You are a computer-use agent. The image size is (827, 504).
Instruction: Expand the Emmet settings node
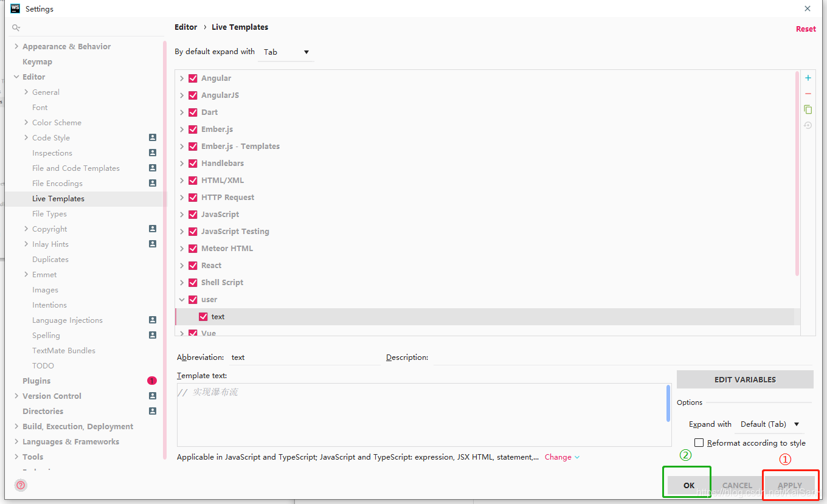tap(26, 274)
